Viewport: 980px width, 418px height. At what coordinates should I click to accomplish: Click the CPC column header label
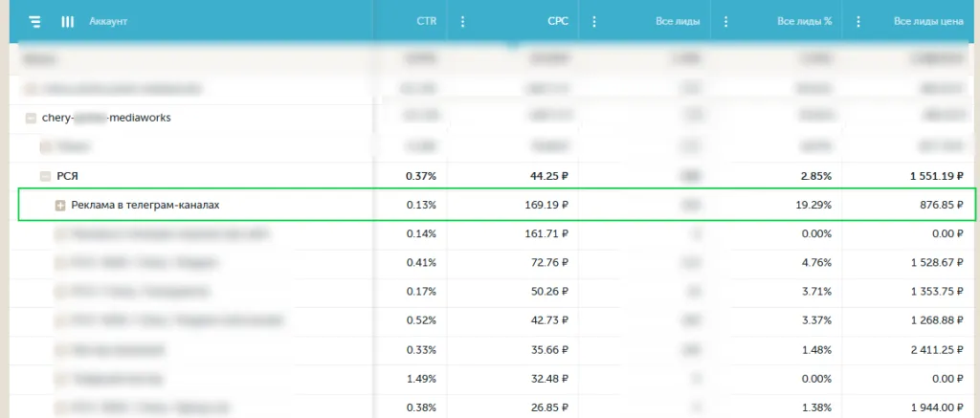559,21
